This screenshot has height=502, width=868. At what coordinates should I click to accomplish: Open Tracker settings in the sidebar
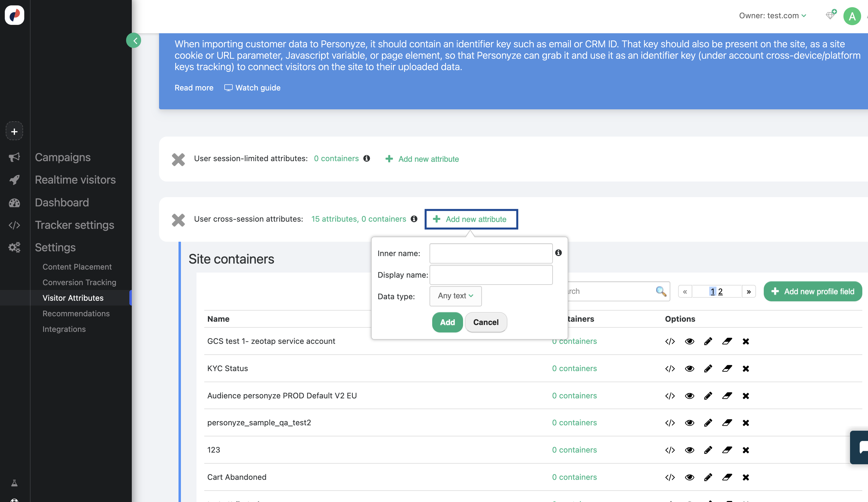tap(74, 225)
